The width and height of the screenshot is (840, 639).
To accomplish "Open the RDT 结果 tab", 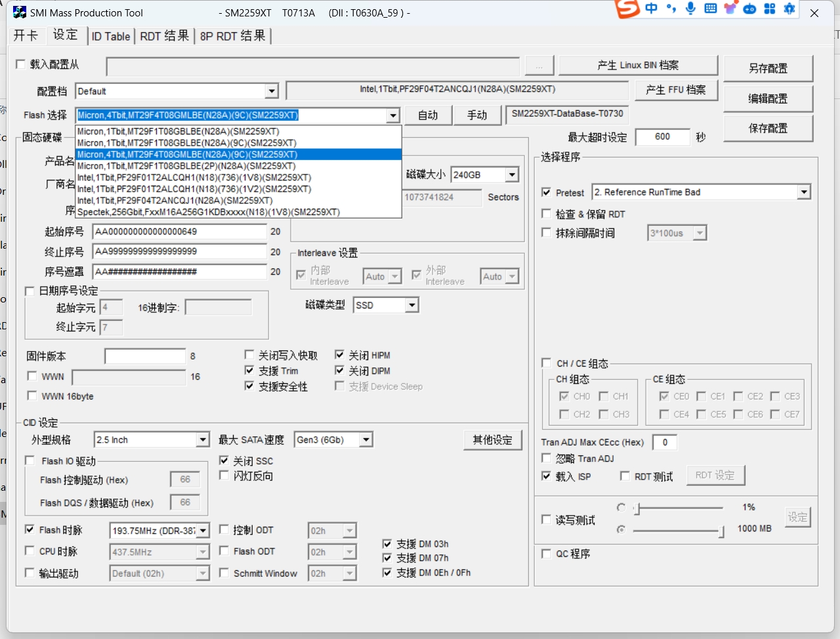I will (165, 36).
